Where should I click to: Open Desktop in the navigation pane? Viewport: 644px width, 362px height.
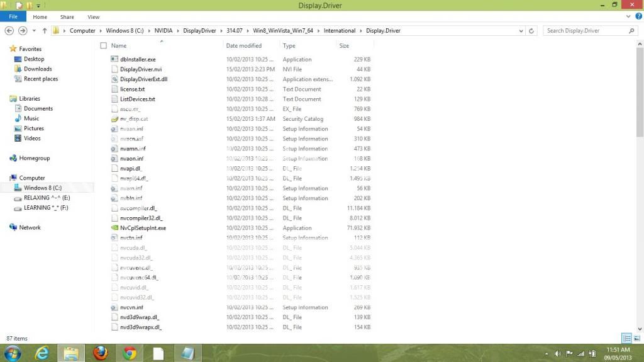34,59
